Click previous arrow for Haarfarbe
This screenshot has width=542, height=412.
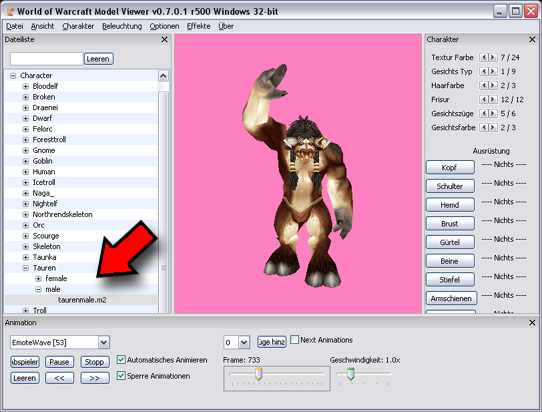(x=484, y=85)
